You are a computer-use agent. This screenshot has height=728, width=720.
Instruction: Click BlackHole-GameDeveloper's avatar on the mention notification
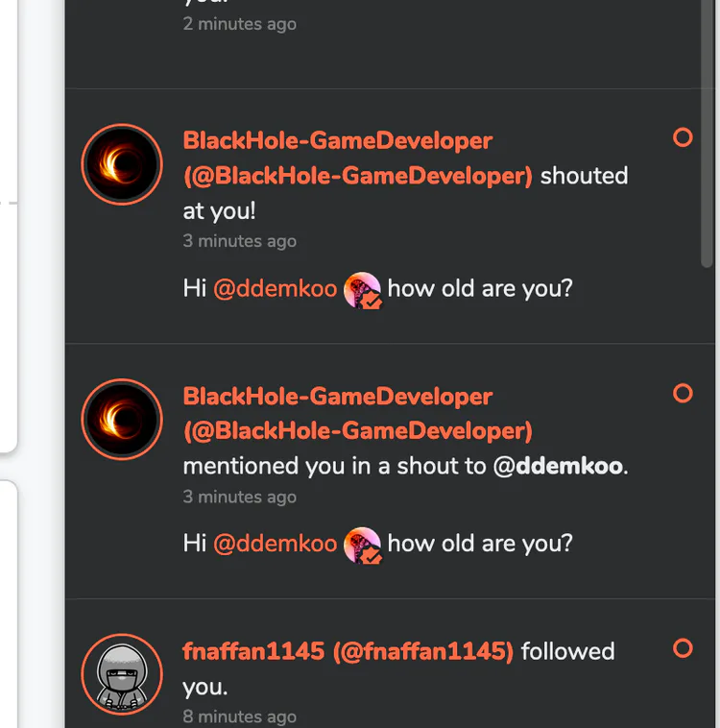122,419
